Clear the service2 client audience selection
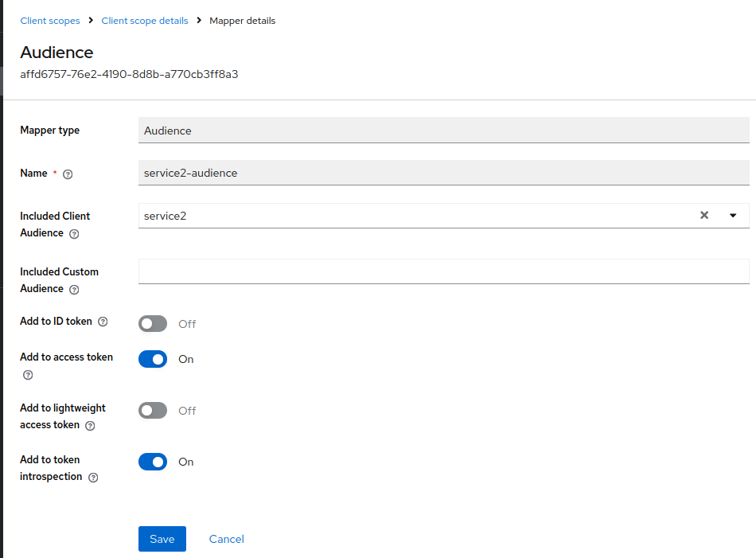Screen dimensions: 756x558 coord(703,216)
